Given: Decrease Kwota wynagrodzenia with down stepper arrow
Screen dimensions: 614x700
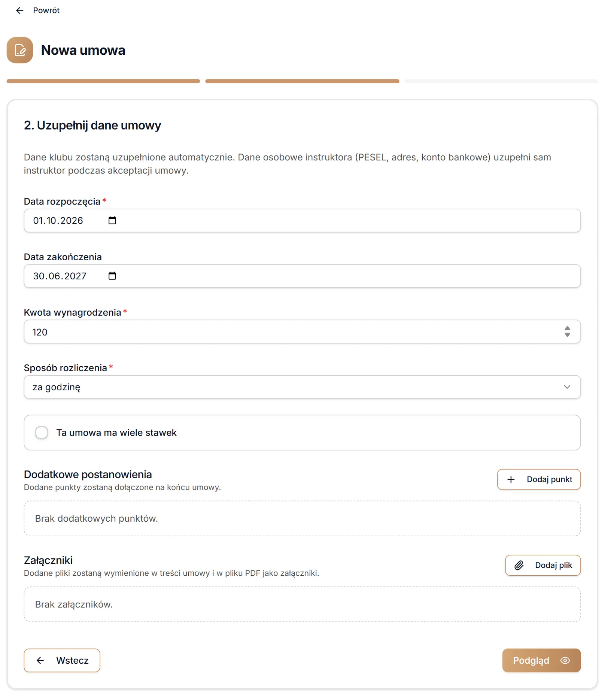Looking at the screenshot, I should [x=567, y=335].
